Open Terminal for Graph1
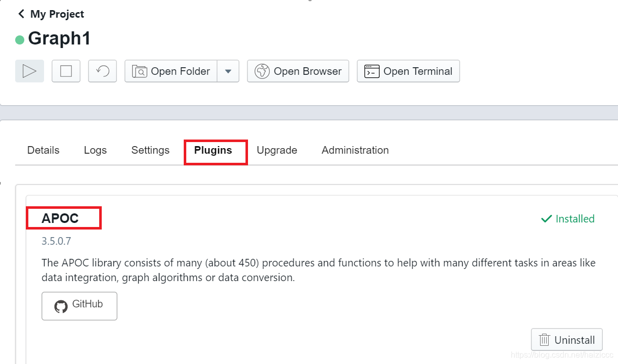Image resolution: width=618 pixels, height=364 pixels. 408,71
